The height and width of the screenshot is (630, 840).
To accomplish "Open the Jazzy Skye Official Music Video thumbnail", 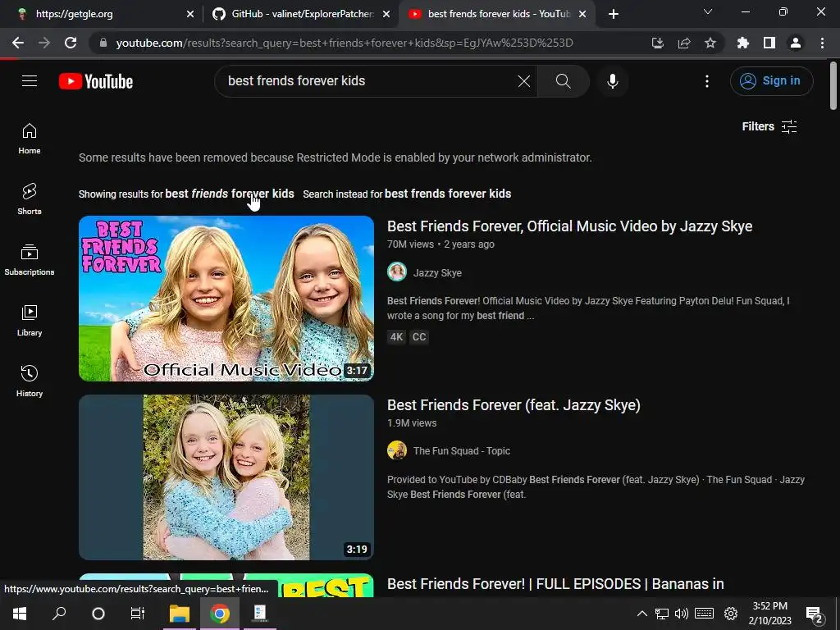I will 226,299.
